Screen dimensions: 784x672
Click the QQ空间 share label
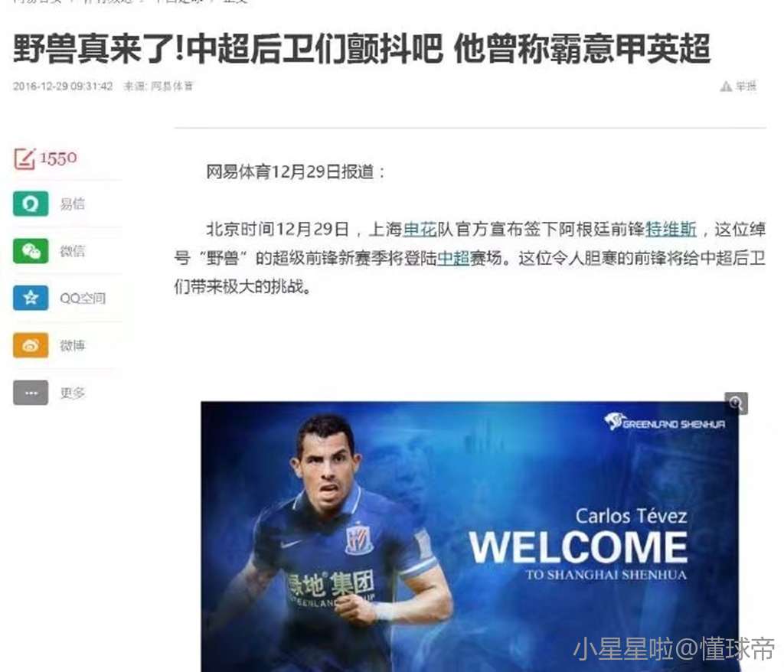(x=83, y=298)
